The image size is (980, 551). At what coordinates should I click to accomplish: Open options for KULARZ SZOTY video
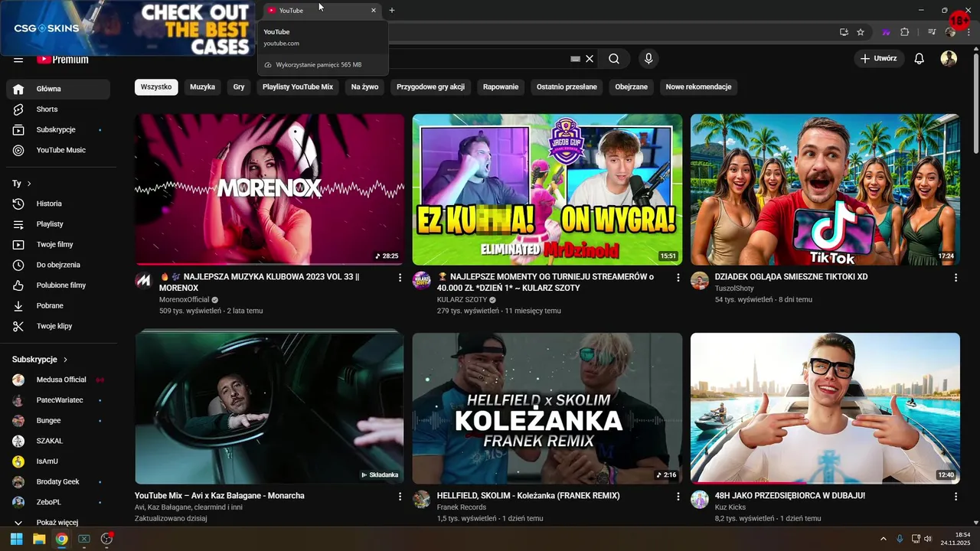point(678,278)
